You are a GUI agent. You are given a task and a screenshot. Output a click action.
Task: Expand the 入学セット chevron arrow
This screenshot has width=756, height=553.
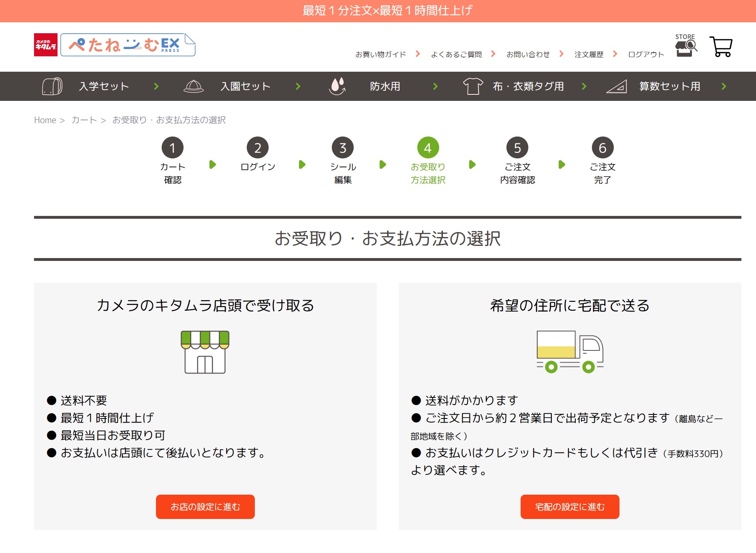pos(156,86)
